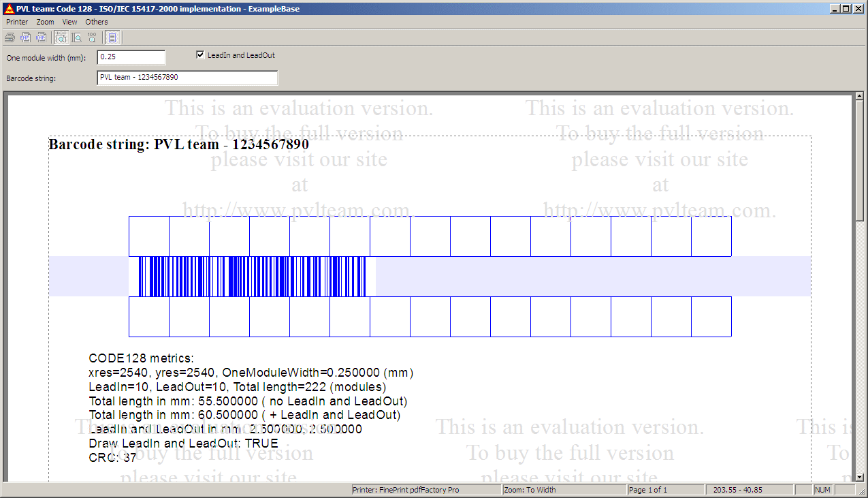Export the barcode as EMF
The width and height of the screenshot is (868, 498).
pyautogui.click(x=25, y=37)
